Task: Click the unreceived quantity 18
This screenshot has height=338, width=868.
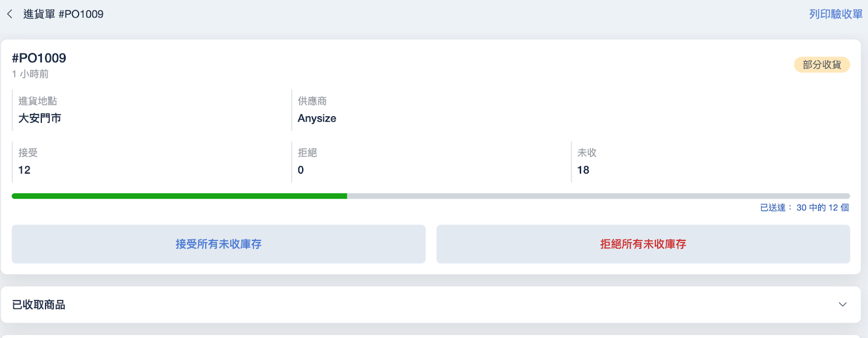Action: [583, 170]
